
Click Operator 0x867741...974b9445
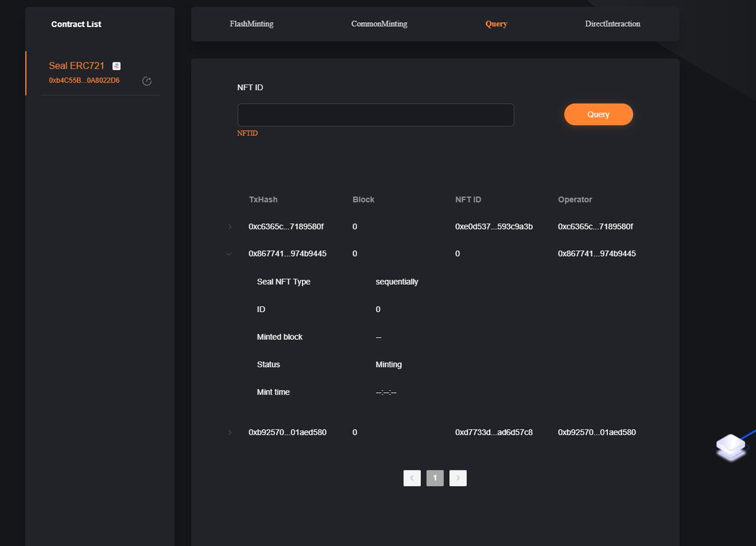click(597, 253)
